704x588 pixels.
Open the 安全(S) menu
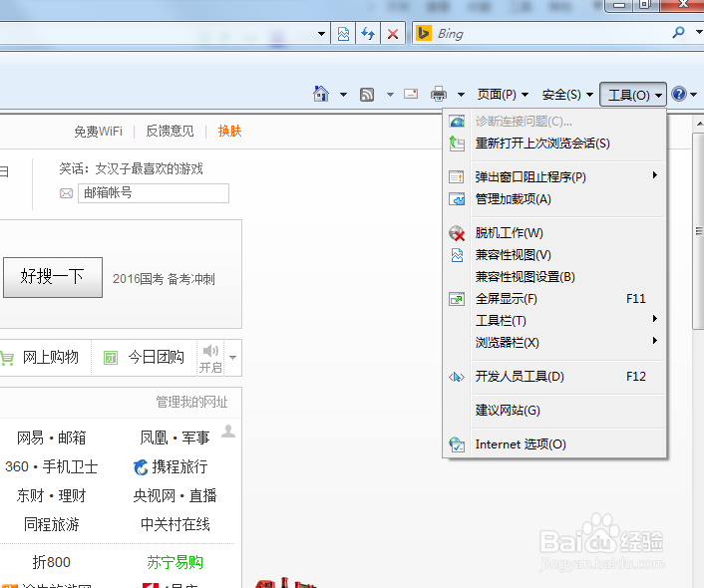coord(567,95)
